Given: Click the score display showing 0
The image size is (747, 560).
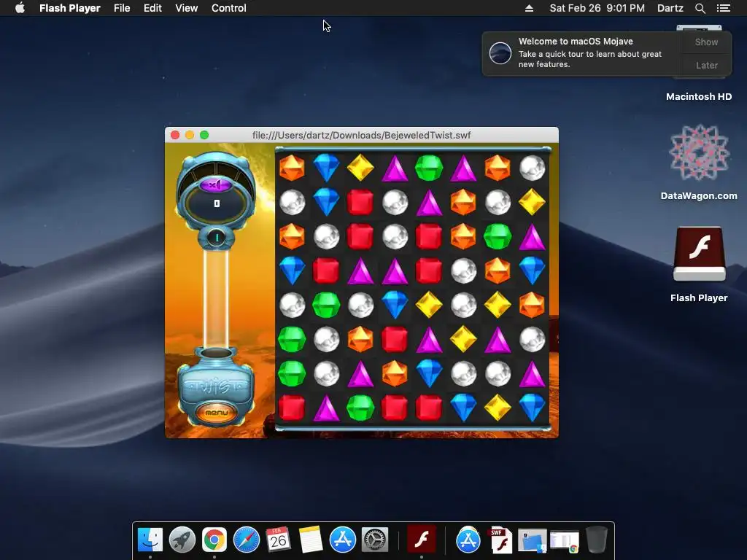Looking at the screenshot, I should pos(217,204).
